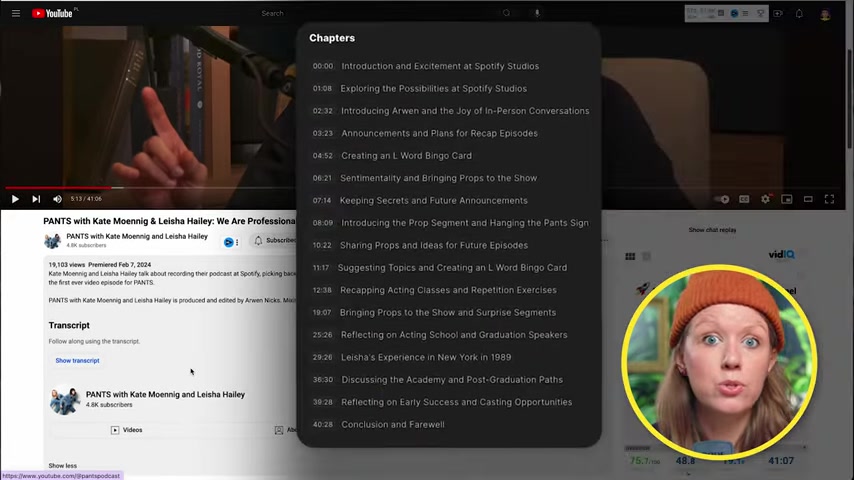854x480 pixels.
Task: Switch to miniplayer mode
Action: pyautogui.click(x=786, y=199)
